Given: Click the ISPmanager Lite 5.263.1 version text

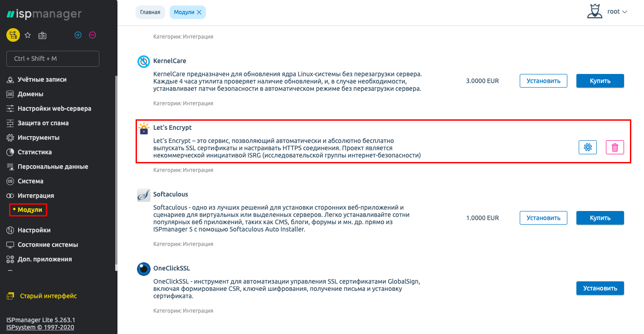Looking at the screenshot, I should [41, 320].
